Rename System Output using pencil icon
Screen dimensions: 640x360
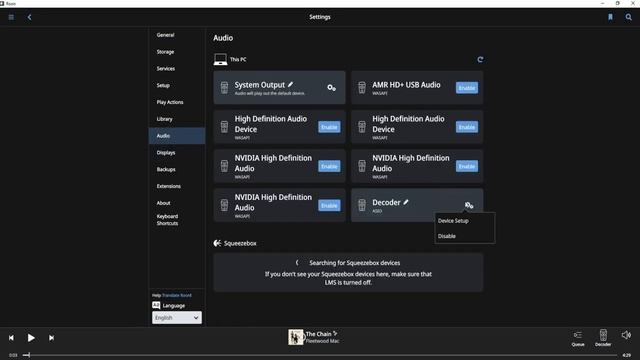click(x=290, y=84)
